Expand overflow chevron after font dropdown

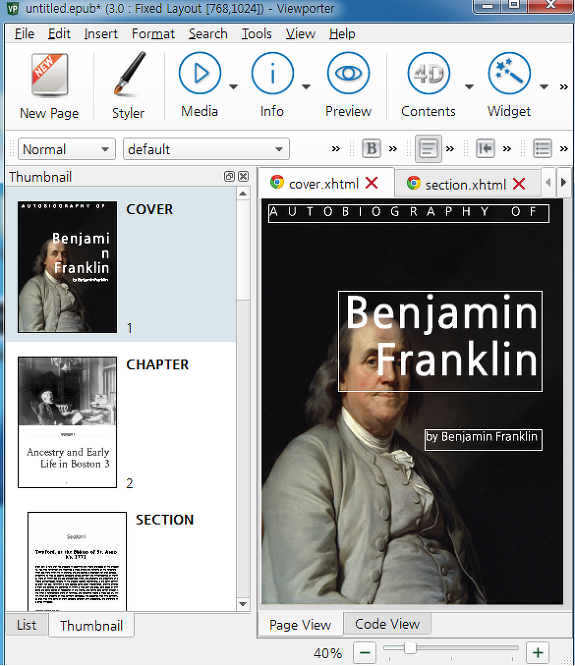tap(336, 149)
